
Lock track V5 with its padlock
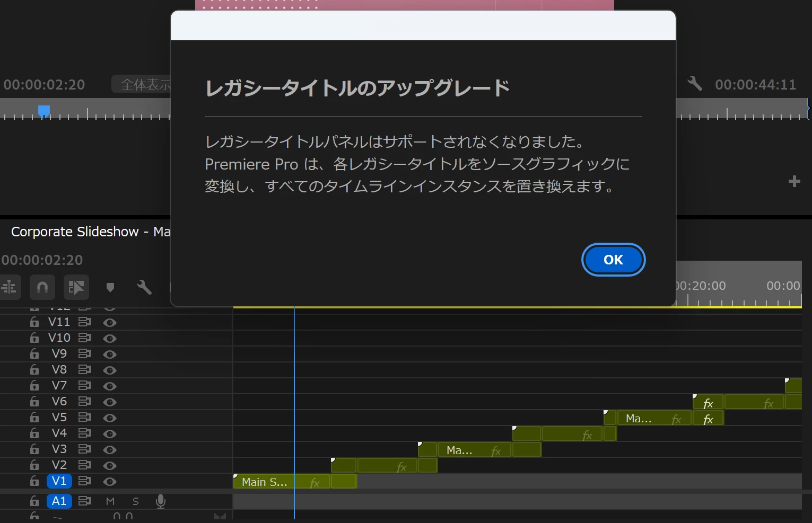click(x=34, y=417)
